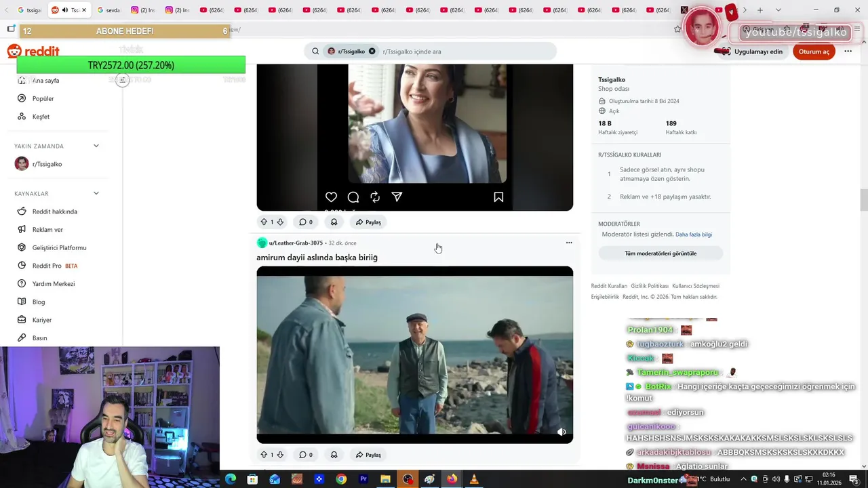Open File Explorer from the taskbar

[385, 479]
